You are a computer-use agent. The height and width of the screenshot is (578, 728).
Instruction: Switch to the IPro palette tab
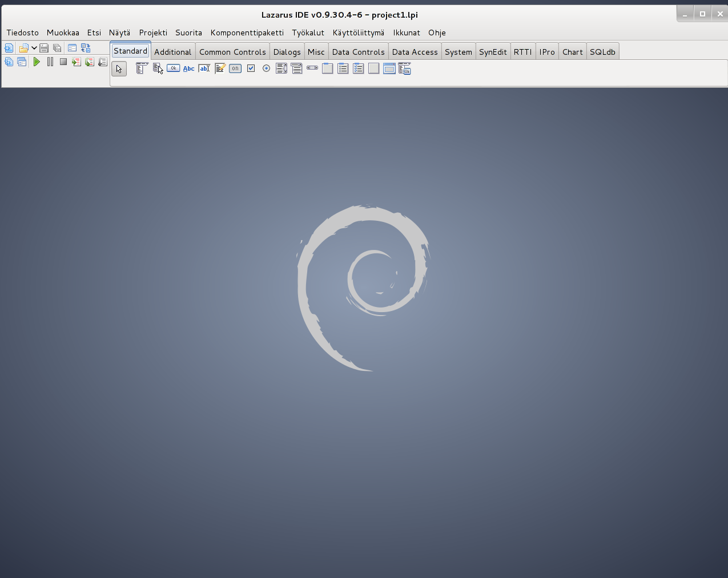click(547, 52)
